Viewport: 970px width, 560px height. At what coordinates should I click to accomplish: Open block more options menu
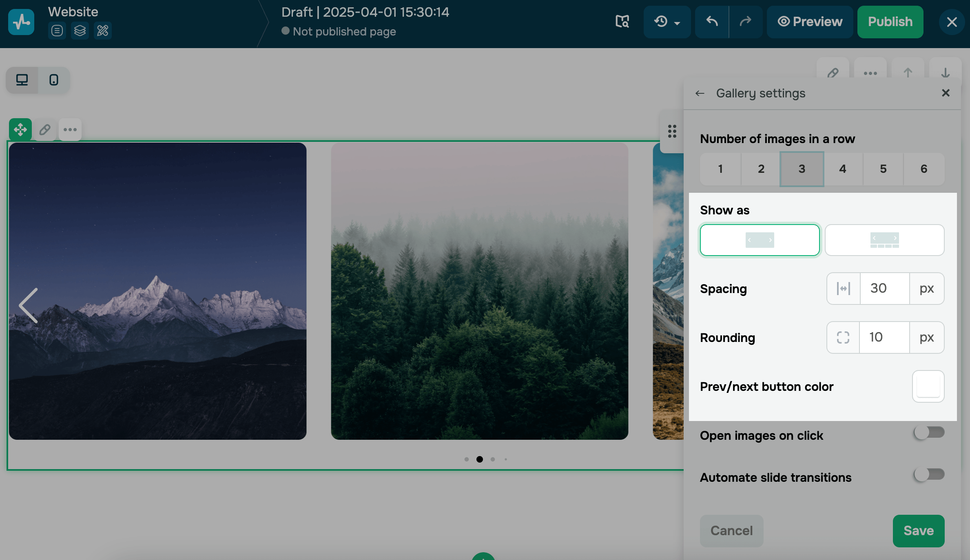click(x=70, y=130)
